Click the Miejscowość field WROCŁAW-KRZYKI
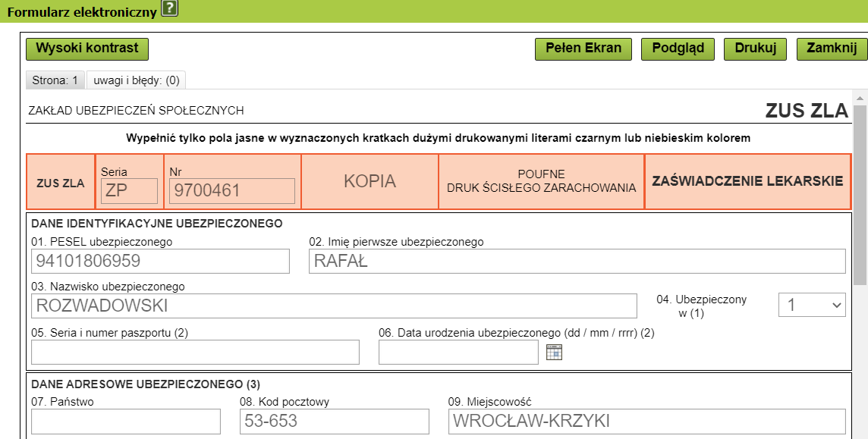The height and width of the screenshot is (439, 868). click(x=647, y=422)
